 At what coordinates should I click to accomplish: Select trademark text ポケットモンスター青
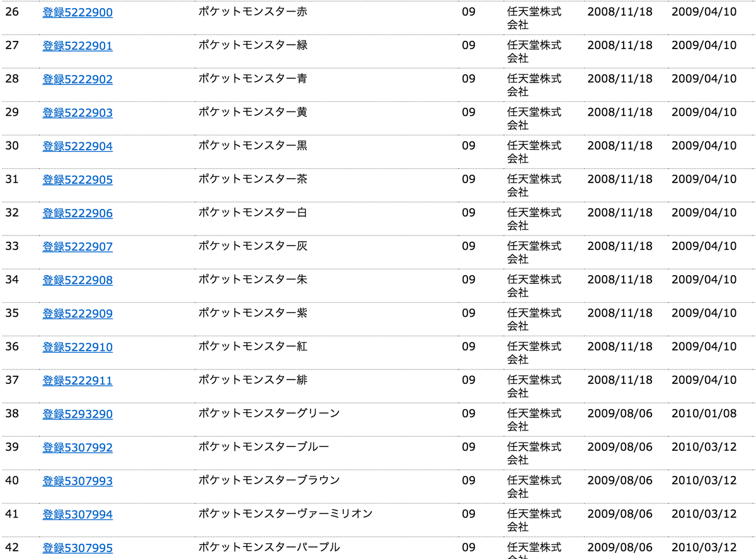[x=253, y=79]
